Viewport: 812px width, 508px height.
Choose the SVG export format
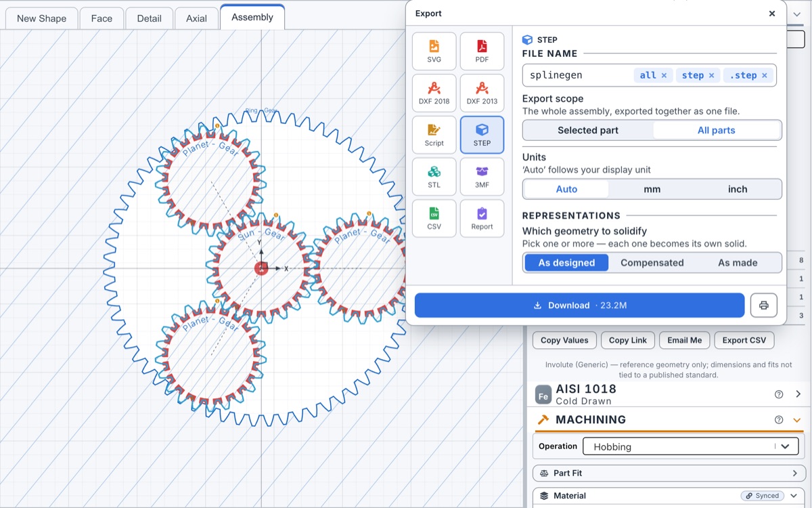(x=434, y=51)
